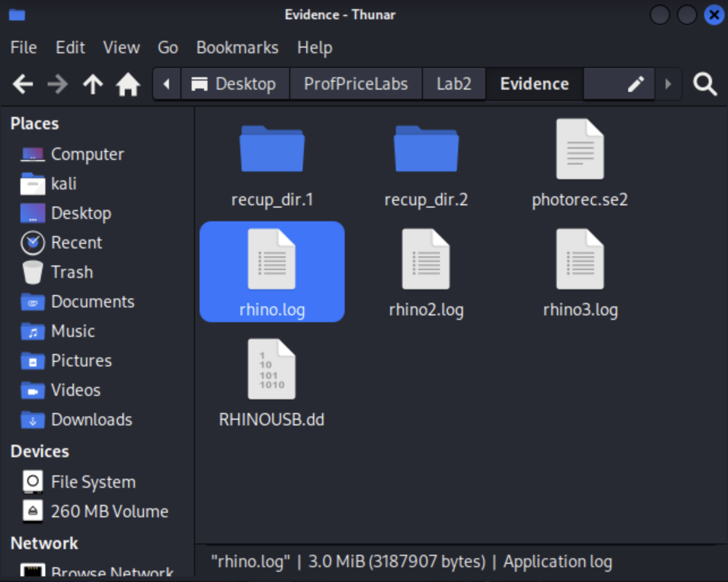Open the View menu
The height and width of the screenshot is (582, 728).
click(121, 48)
